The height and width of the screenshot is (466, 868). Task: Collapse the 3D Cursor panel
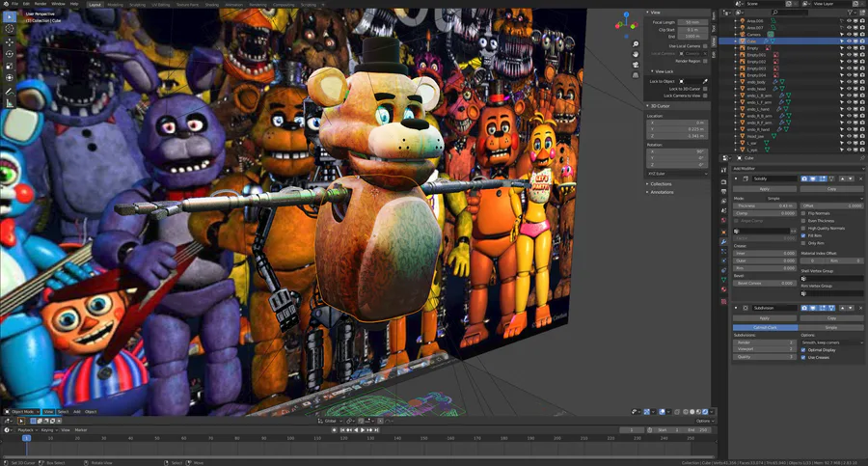tap(660, 106)
